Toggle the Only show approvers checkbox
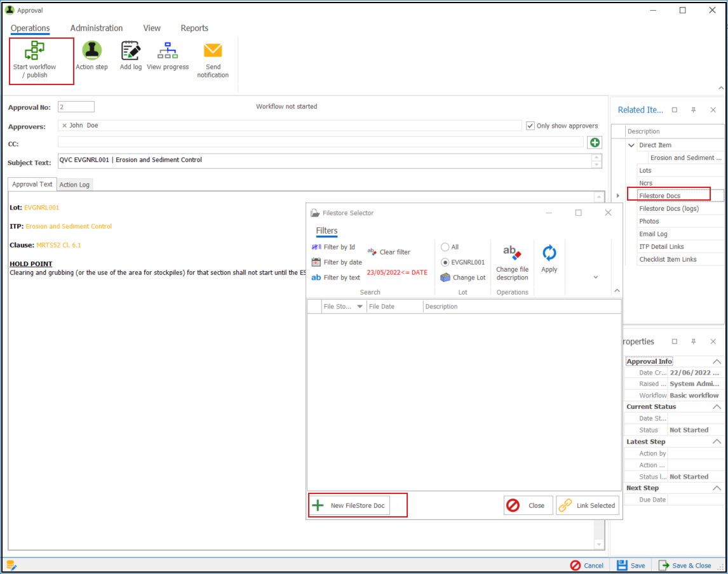The image size is (728, 574). coord(530,126)
